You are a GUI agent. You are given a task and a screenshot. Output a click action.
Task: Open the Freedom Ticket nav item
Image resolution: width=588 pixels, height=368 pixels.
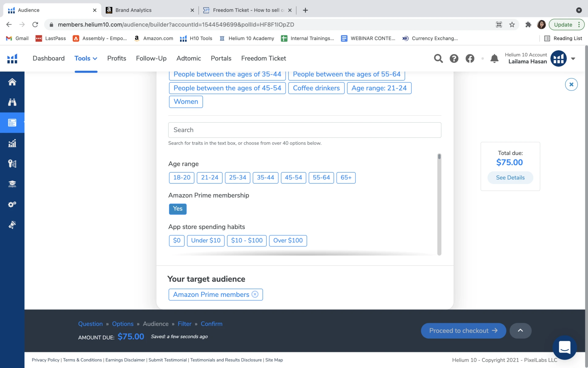263,58
